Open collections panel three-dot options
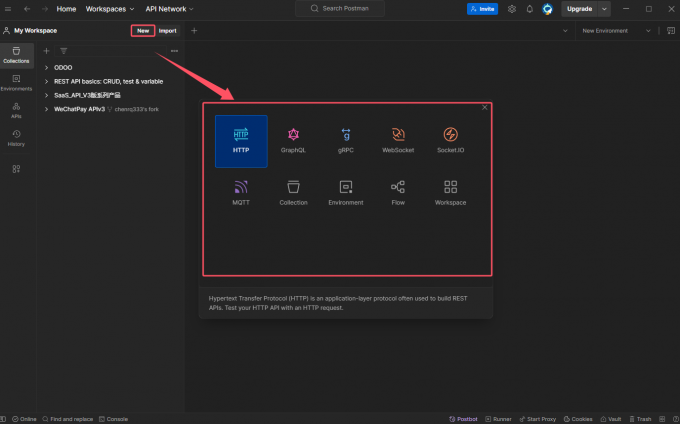680x424 pixels. click(x=174, y=51)
